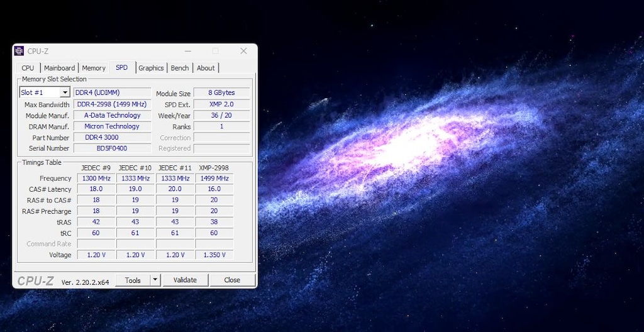Click the JEDEC #11 column header

[x=175, y=168]
